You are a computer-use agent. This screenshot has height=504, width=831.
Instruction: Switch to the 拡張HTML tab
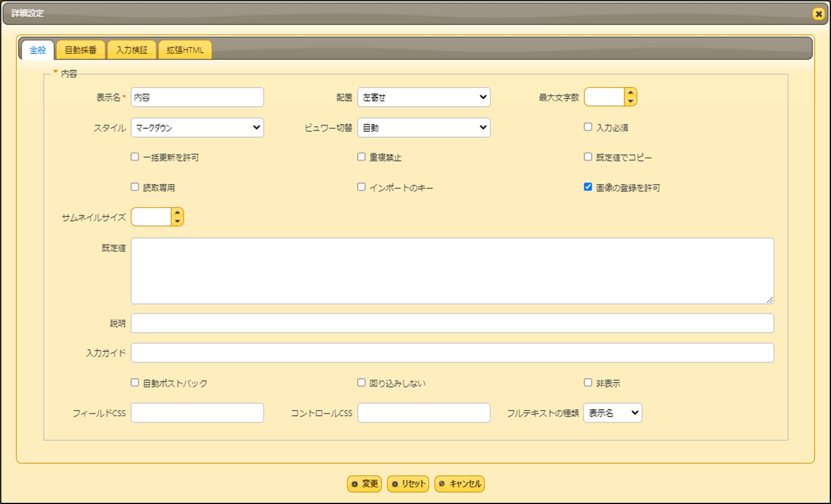(185, 50)
